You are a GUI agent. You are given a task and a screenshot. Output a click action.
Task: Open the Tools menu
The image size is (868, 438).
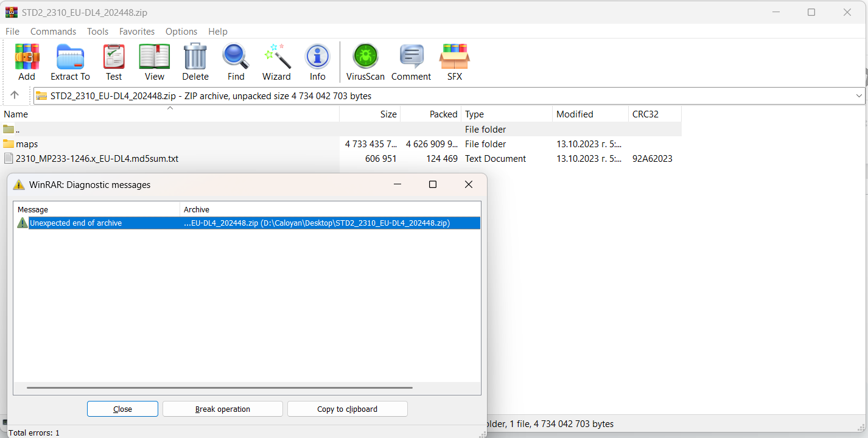(x=97, y=31)
